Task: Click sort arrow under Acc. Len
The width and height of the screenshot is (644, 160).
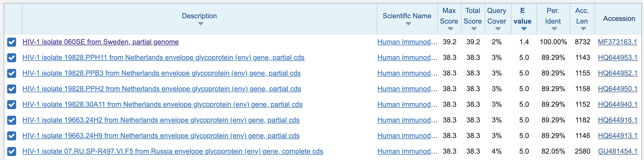Action: 583,29
